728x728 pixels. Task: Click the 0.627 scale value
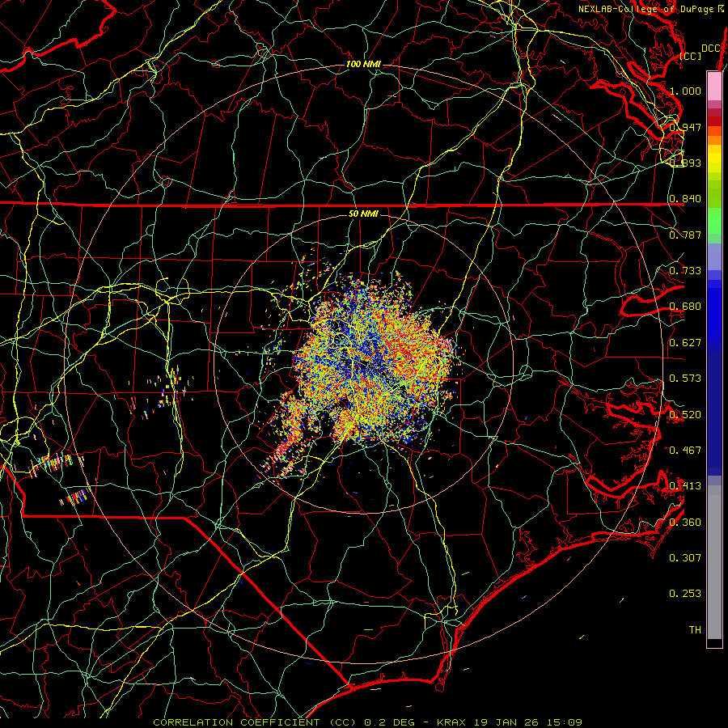pos(685,343)
